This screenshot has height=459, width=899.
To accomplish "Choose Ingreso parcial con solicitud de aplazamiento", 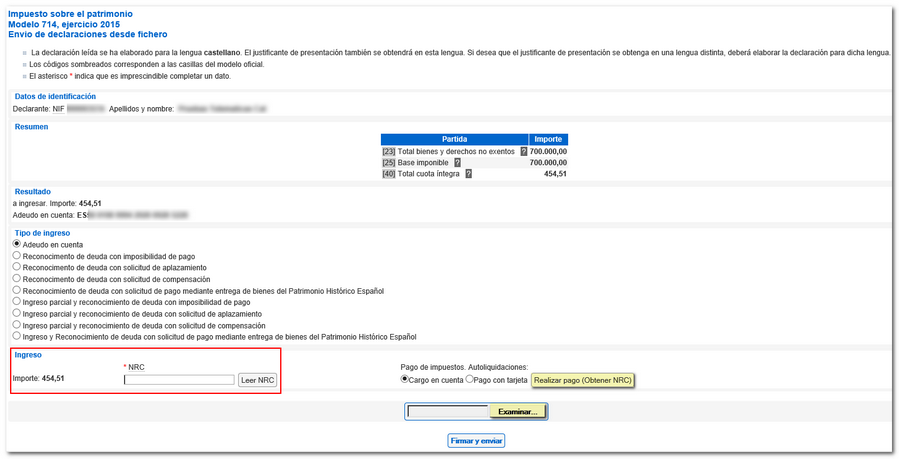I will point(16,313).
